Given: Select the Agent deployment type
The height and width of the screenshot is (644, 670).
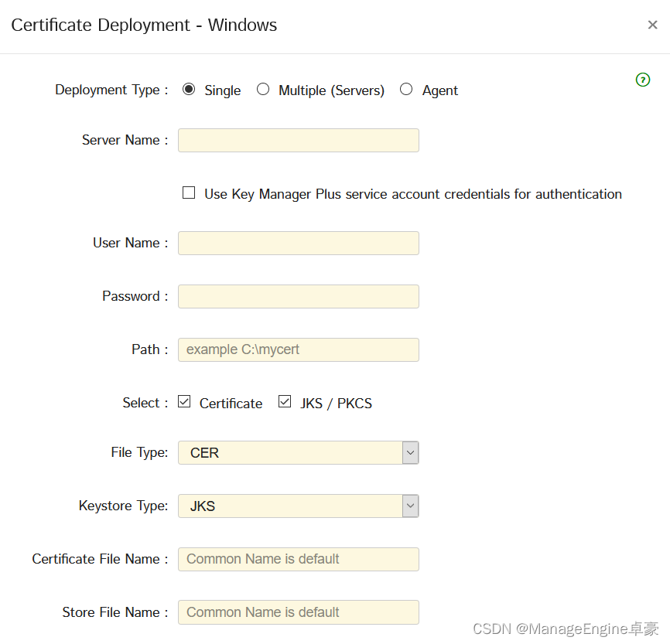Looking at the screenshot, I should click(406, 89).
